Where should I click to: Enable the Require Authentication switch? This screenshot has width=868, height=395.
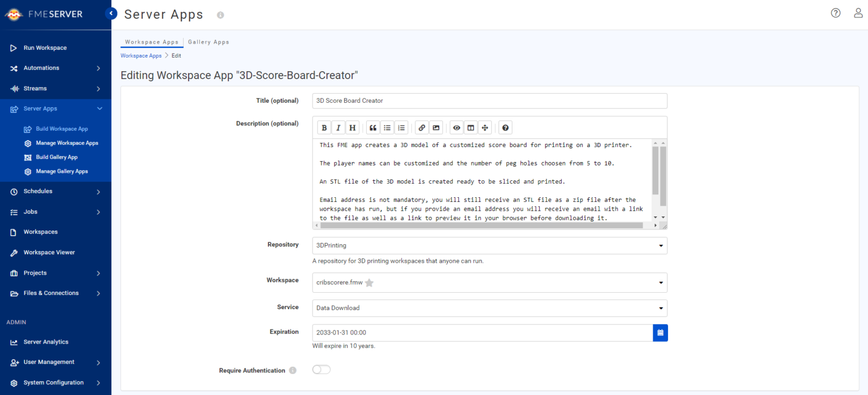point(321,370)
